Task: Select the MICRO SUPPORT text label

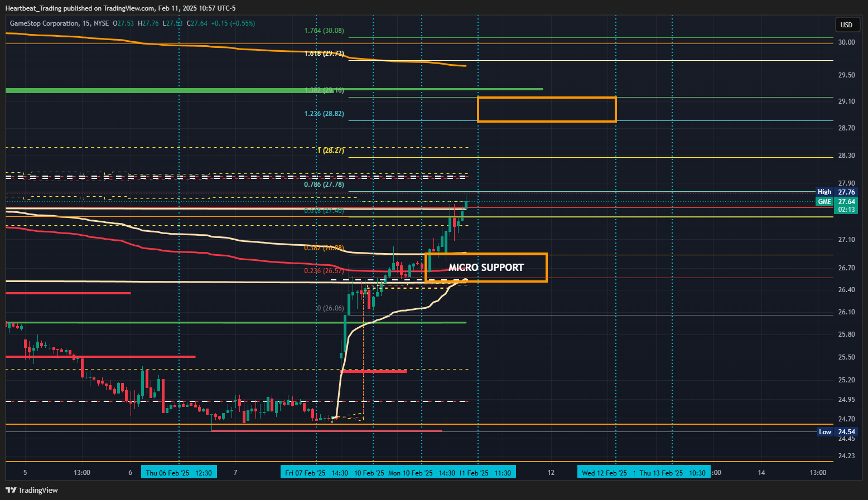Action: 486,268
